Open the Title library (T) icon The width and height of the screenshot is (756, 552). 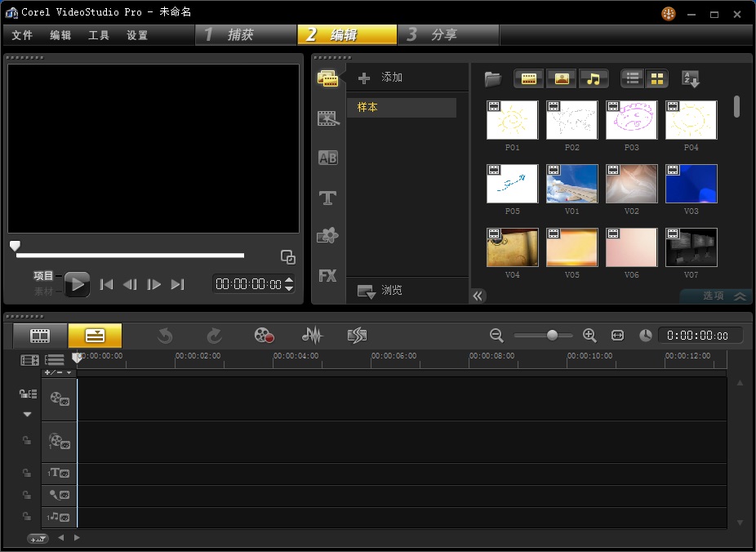point(327,198)
